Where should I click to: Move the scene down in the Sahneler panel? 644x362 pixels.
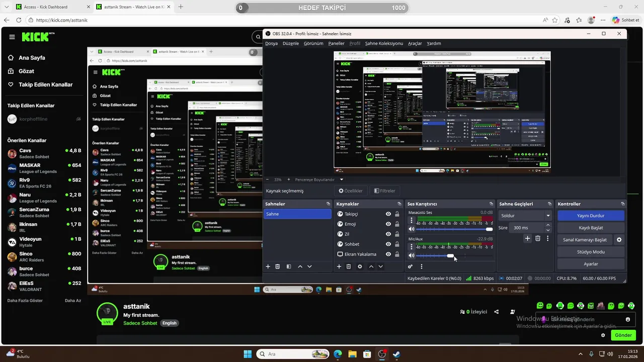click(309, 266)
